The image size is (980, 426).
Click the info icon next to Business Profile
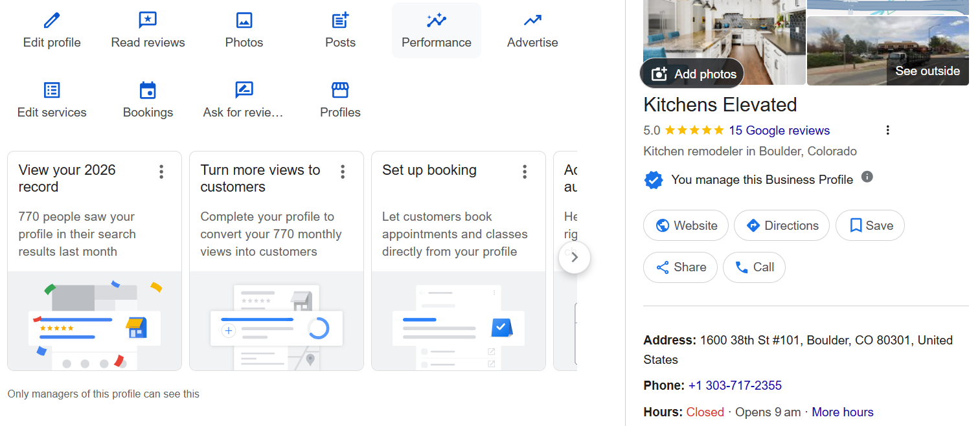click(x=867, y=177)
